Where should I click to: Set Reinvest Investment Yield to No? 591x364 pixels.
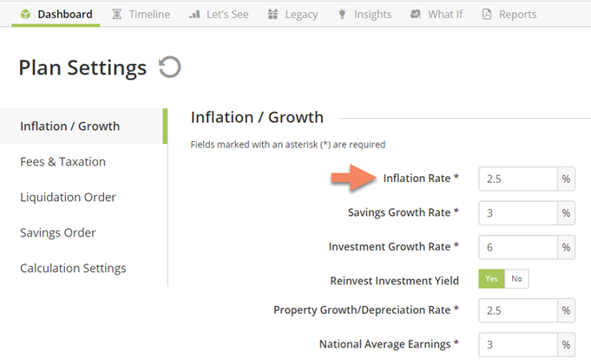click(x=516, y=279)
